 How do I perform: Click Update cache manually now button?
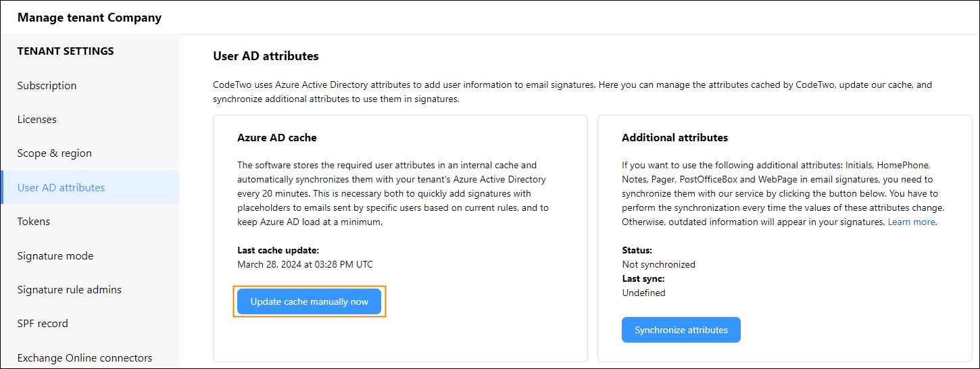coord(310,301)
